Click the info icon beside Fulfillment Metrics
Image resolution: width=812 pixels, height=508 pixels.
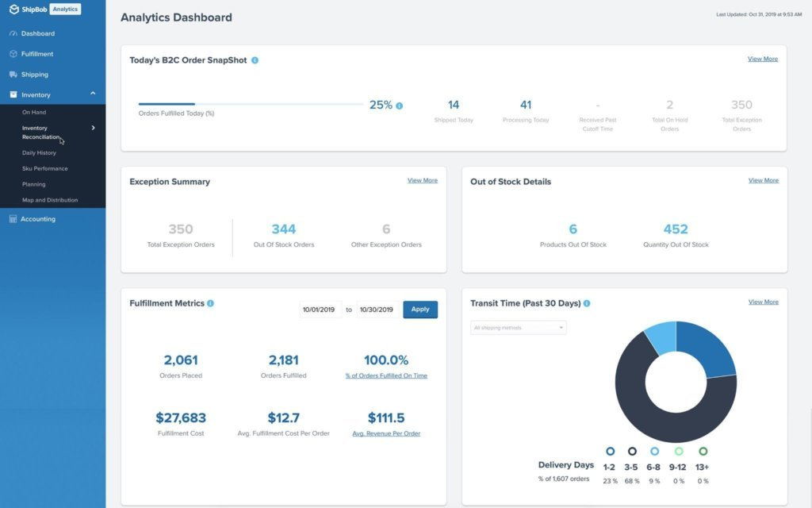(x=211, y=302)
